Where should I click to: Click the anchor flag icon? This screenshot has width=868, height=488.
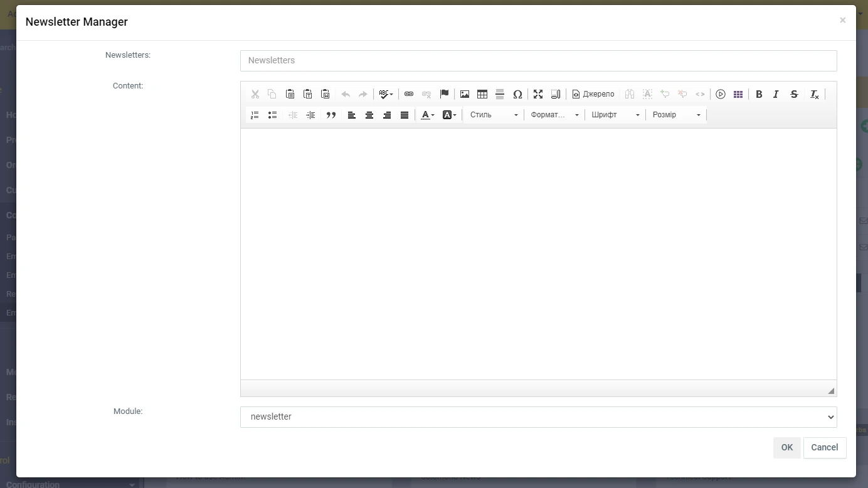click(444, 94)
